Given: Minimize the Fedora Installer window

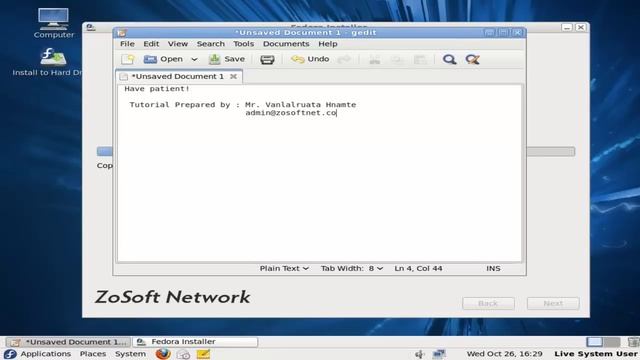Looking at the screenshot, I should (567, 27).
